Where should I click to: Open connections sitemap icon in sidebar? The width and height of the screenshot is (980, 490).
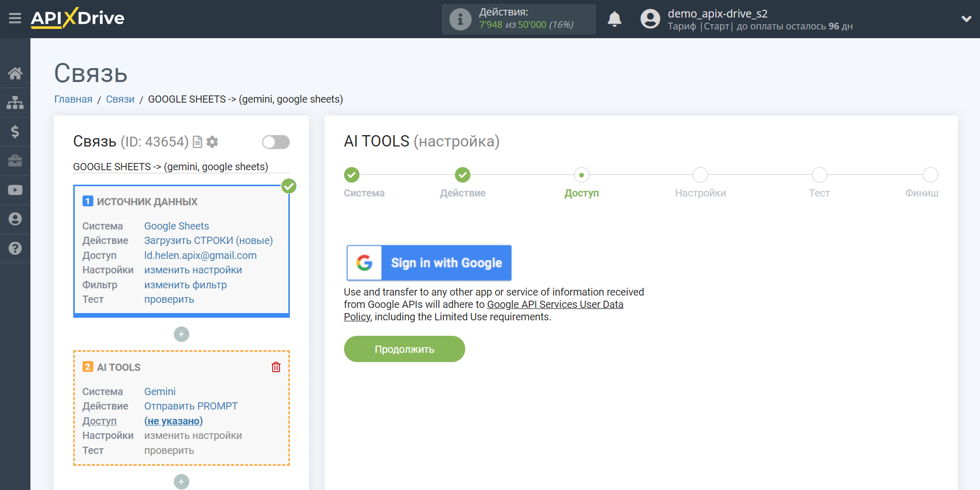(15, 103)
